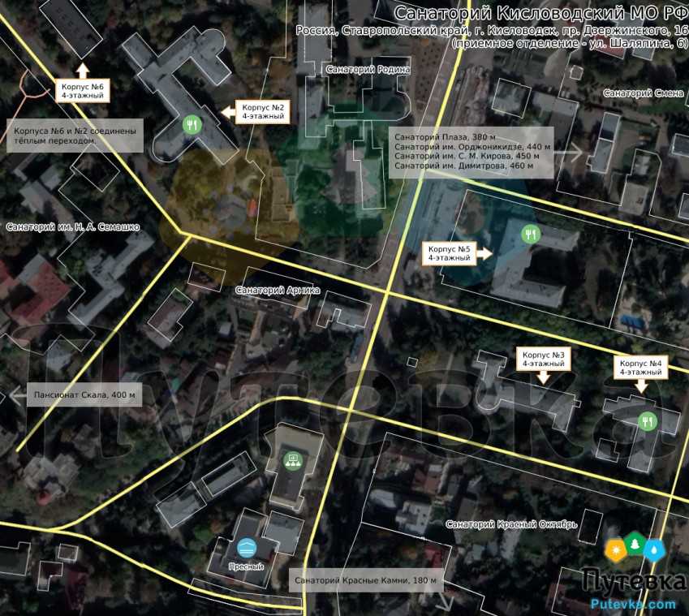Click the dining icon on Корпус №5 building
Viewport: 689px width, 616px height.
(x=529, y=235)
